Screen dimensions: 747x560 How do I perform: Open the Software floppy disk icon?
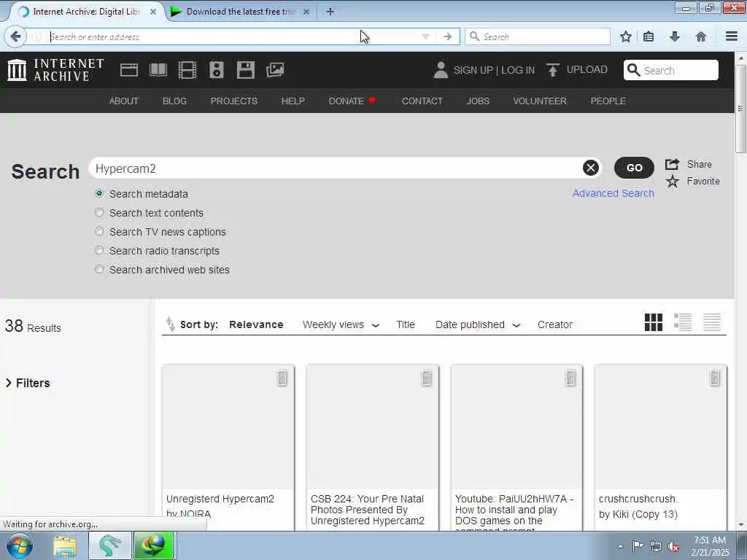pos(246,70)
